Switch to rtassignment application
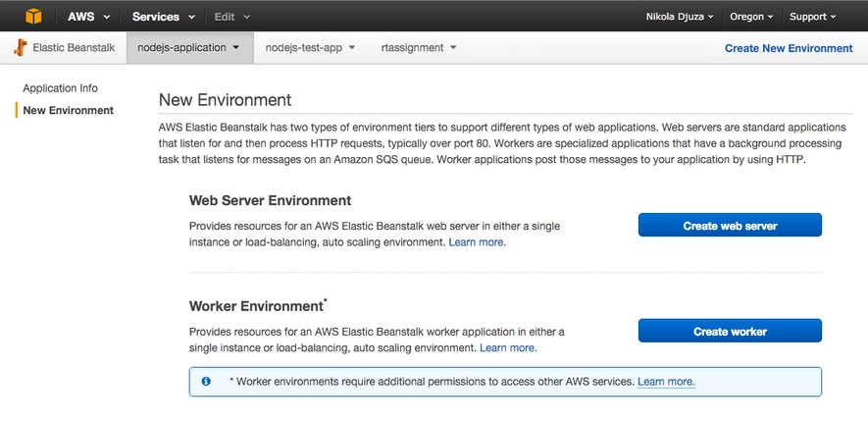 (418, 47)
